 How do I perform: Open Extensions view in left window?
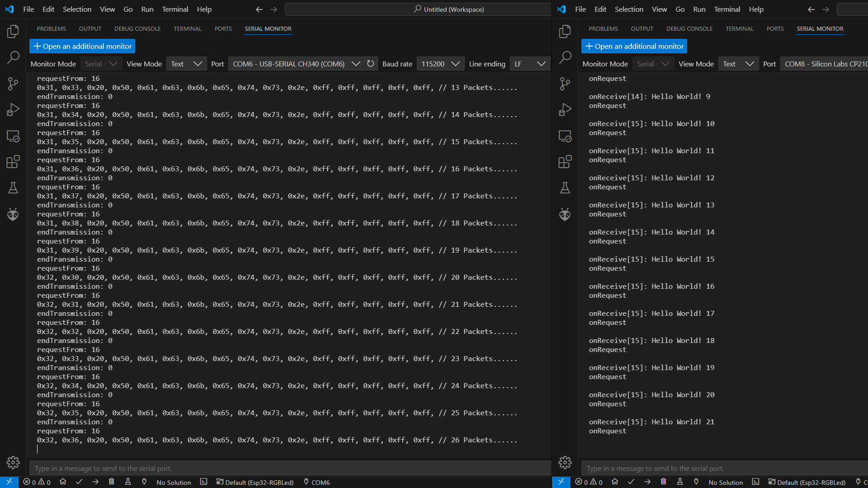click(x=13, y=162)
